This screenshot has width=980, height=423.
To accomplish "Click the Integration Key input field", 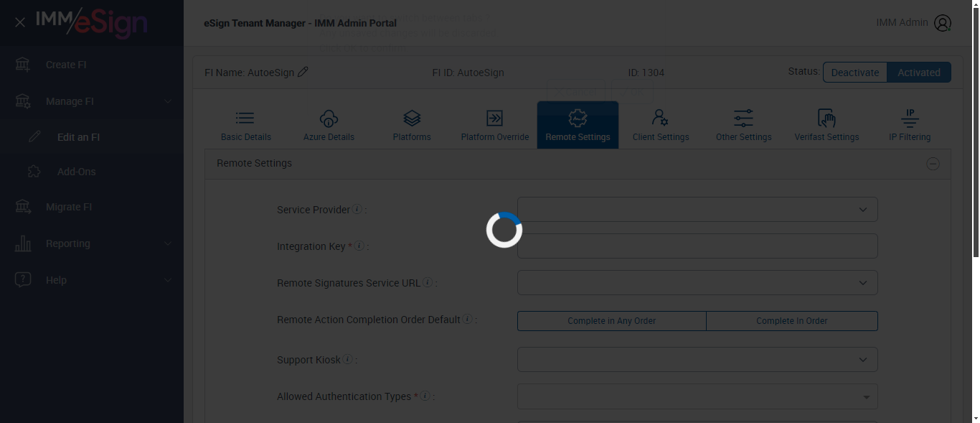I will tap(697, 246).
